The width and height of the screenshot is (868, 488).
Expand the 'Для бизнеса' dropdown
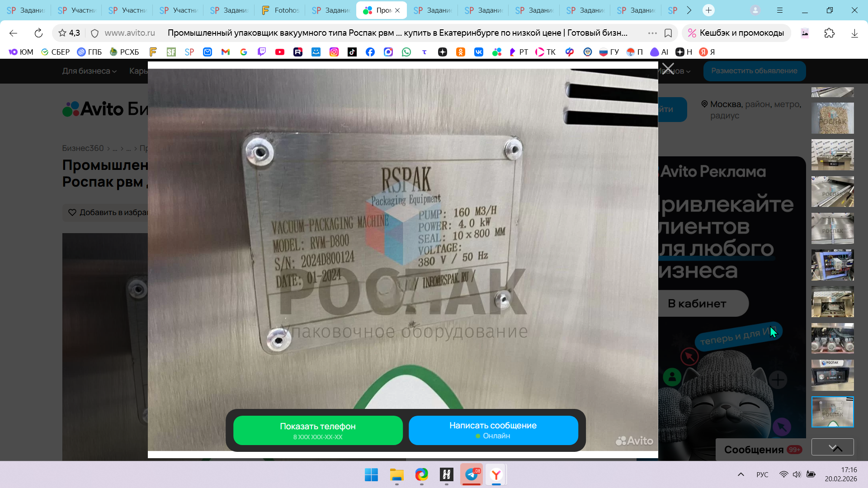click(x=89, y=71)
